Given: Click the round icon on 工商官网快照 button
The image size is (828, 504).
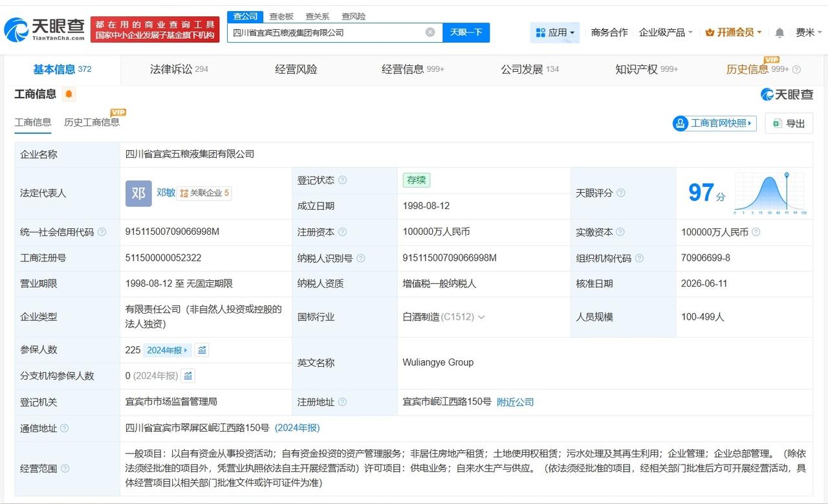Looking at the screenshot, I should pos(681,123).
